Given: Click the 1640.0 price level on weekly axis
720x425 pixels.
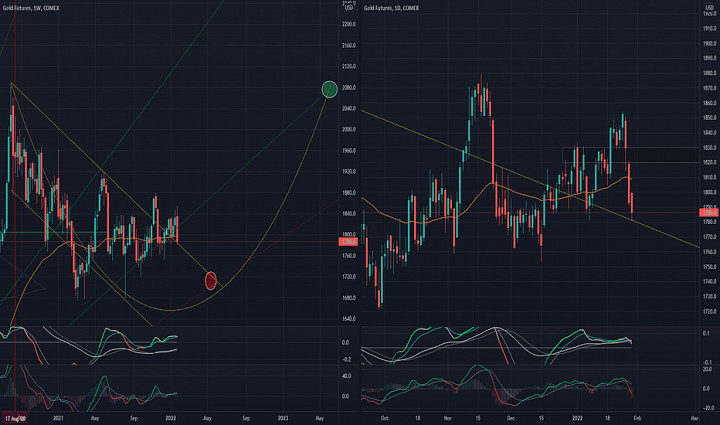Looking at the screenshot, I should tap(349, 319).
